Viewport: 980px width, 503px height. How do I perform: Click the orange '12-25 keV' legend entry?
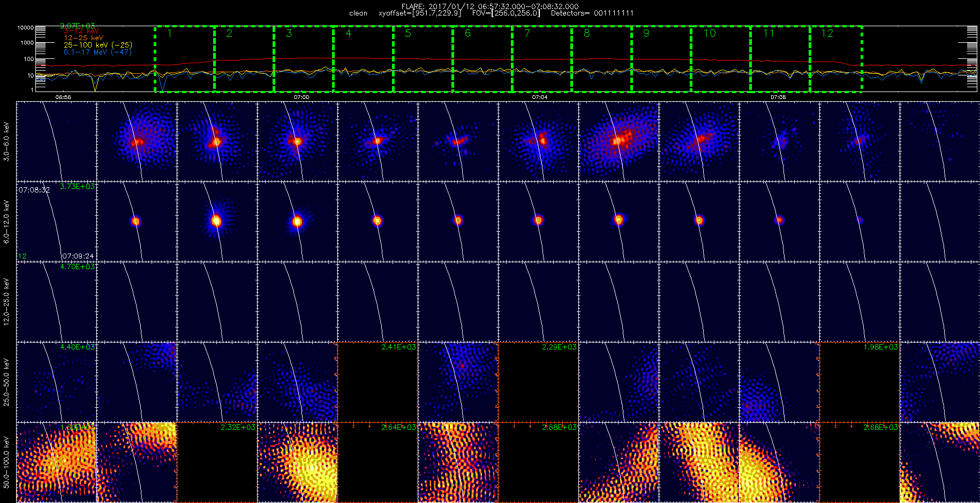pos(84,38)
